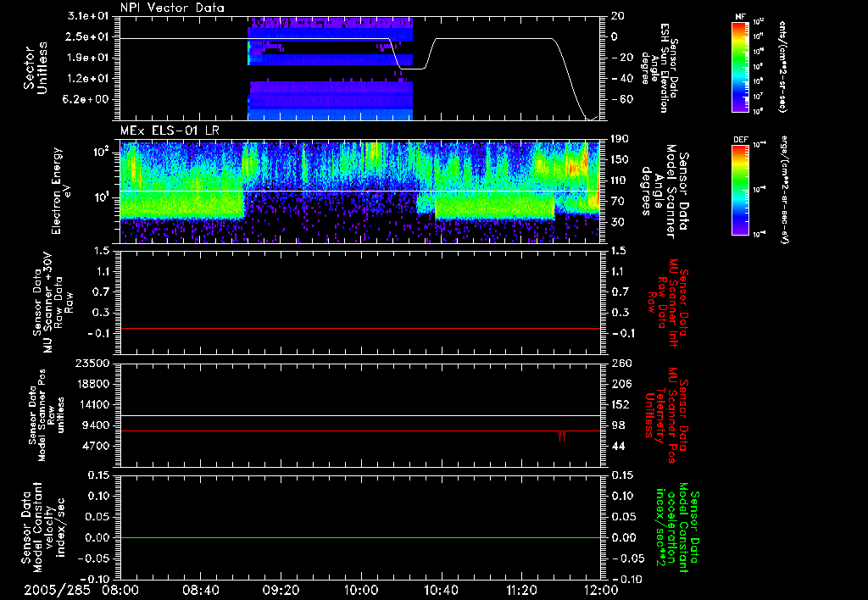Screen dimensions: 868x600
Task: Click the green constant velocity line
Action: point(360,537)
